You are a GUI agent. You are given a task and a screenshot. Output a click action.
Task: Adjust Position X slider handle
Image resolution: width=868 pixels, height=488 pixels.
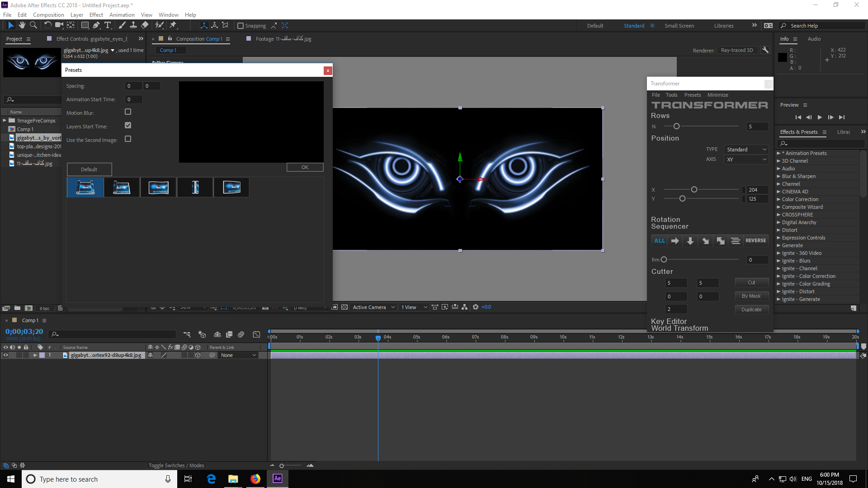click(x=694, y=190)
